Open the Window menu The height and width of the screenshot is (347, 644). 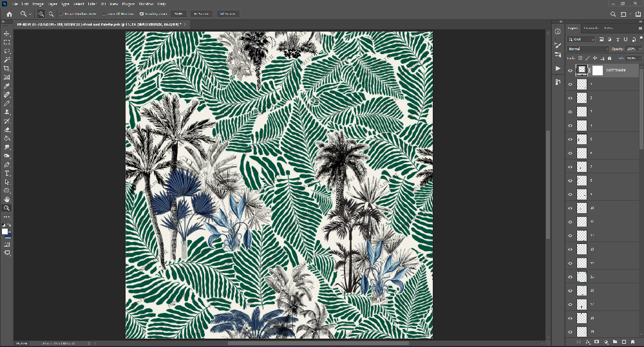(146, 4)
